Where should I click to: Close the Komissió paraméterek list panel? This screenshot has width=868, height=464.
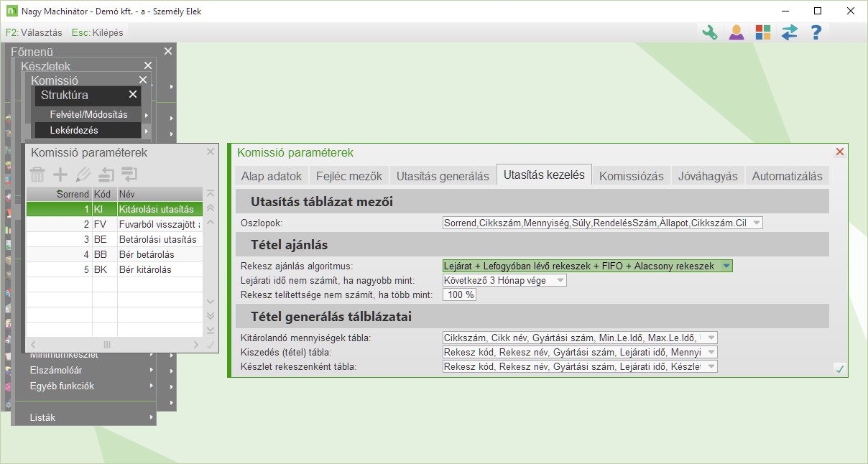click(x=211, y=152)
